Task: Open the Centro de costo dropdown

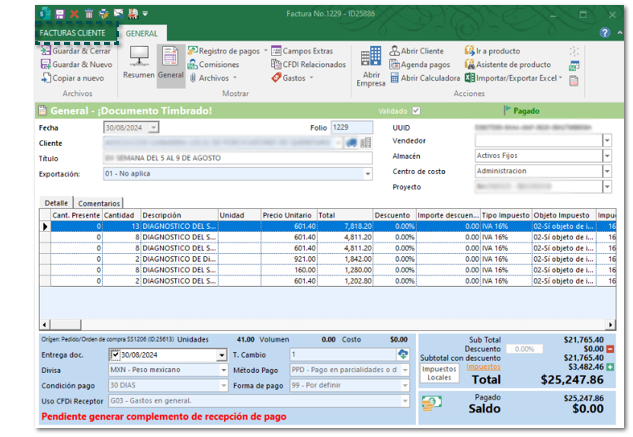Action: coord(606,171)
